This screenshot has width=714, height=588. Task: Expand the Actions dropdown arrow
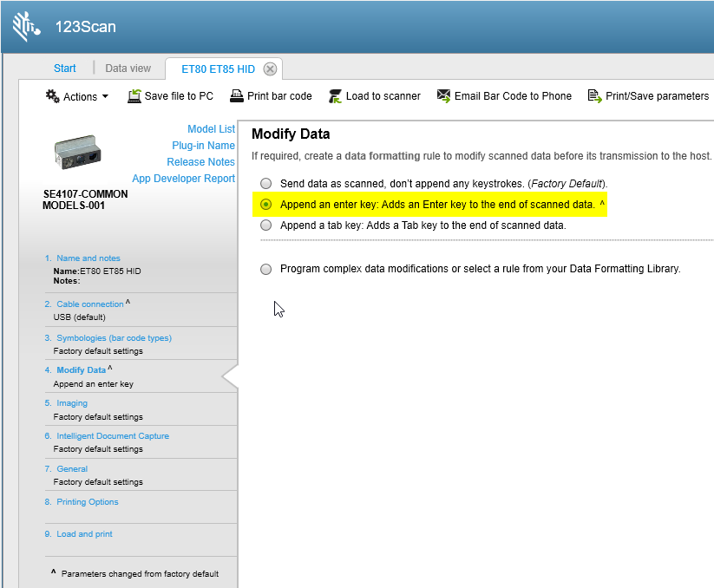(x=104, y=96)
